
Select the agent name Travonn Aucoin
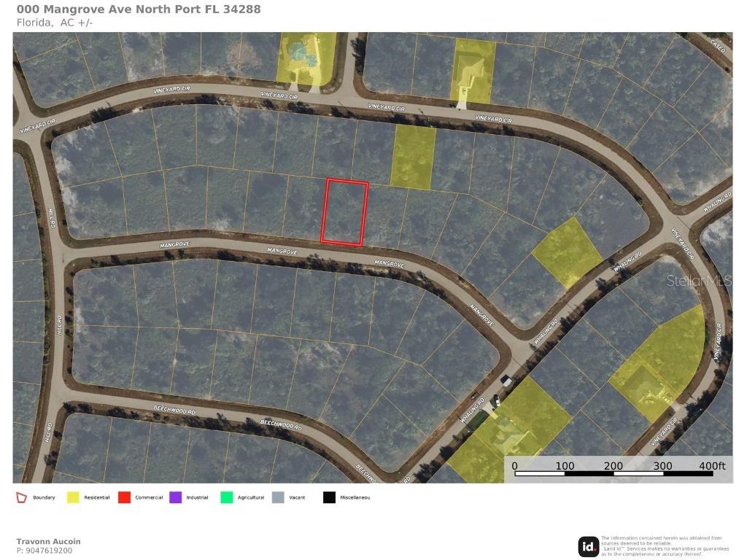point(48,541)
